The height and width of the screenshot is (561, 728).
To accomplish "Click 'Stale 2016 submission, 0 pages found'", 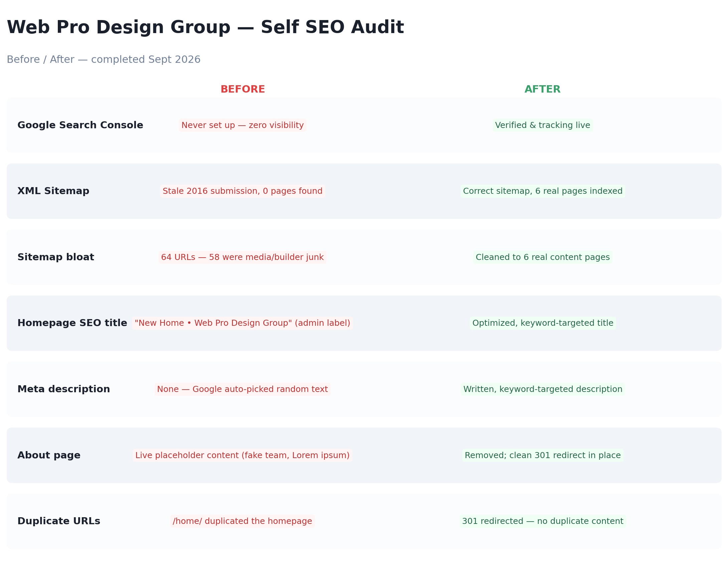I will click(x=243, y=191).
